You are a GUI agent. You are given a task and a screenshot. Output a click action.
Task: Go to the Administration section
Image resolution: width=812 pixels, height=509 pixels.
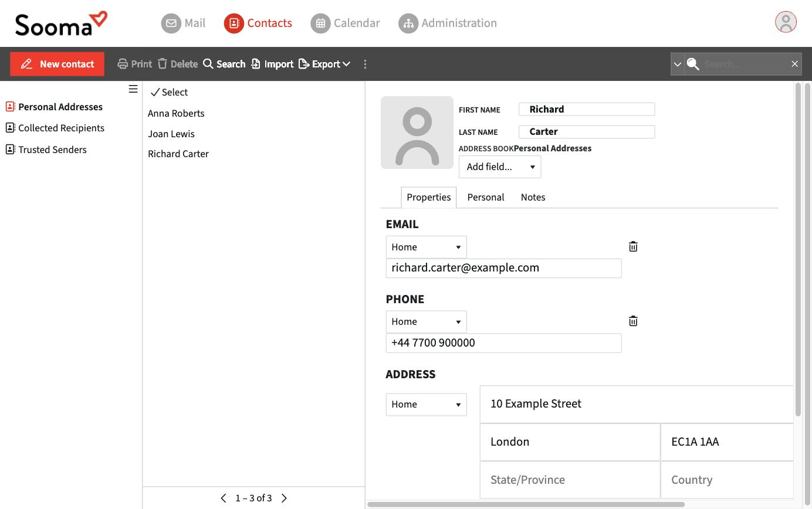(x=448, y=23)
